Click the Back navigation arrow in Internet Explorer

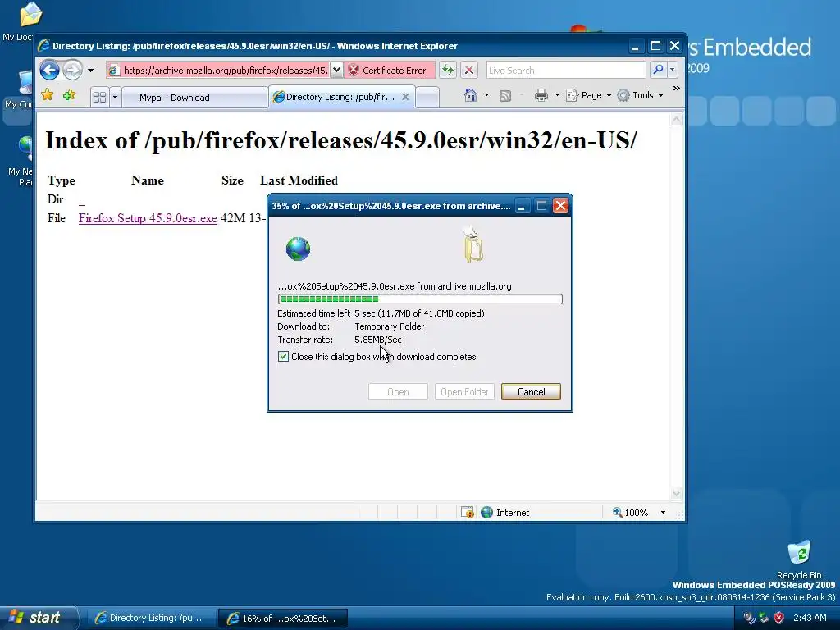[x=49, y=70]
